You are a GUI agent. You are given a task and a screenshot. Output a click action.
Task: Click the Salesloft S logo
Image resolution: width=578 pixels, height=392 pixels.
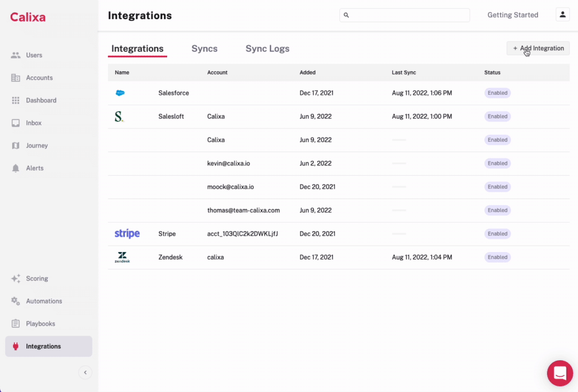click(x=119, y=117)
